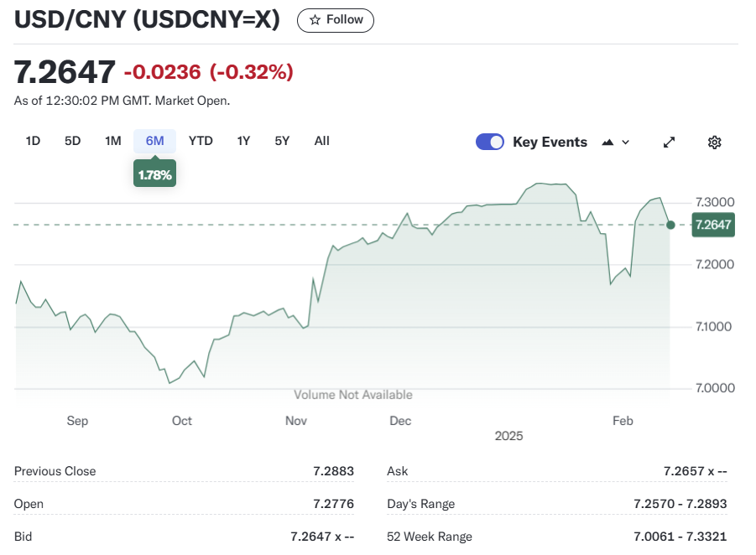Open the chart type dropdown chevron
Image resolution: width=756 pixels, height=555 pixels.
coord(626,143)
